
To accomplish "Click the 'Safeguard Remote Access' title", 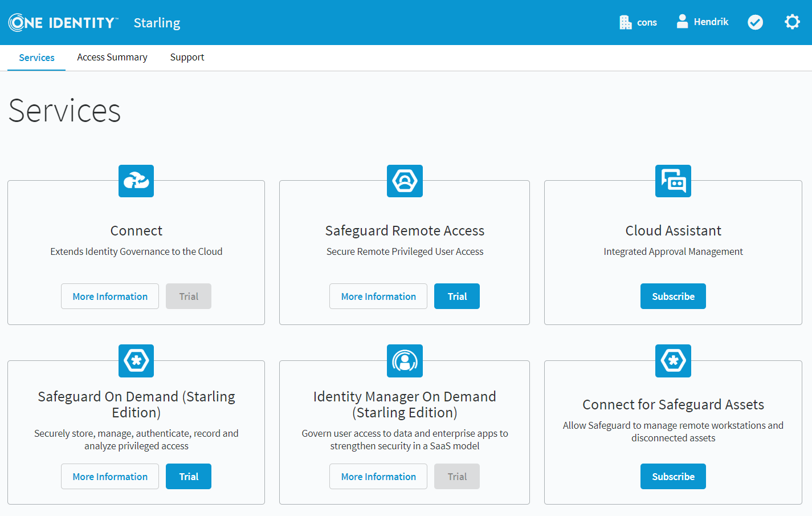I will (405, 231).
